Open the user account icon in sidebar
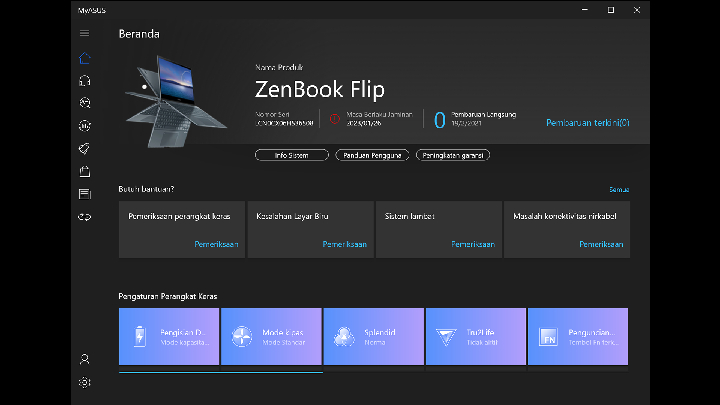Image resolution: width=720 pixels, height=405 pixels. (x=85, y=359)
